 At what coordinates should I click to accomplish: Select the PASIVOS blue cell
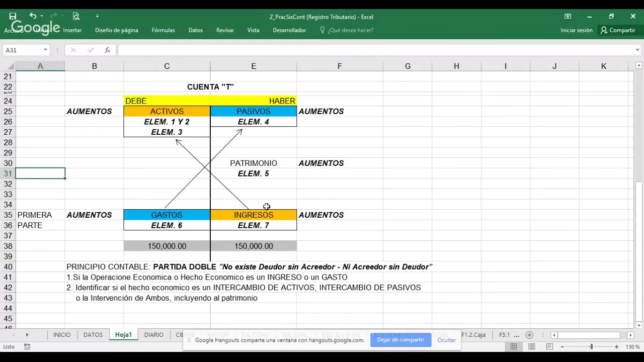[254, 111]
